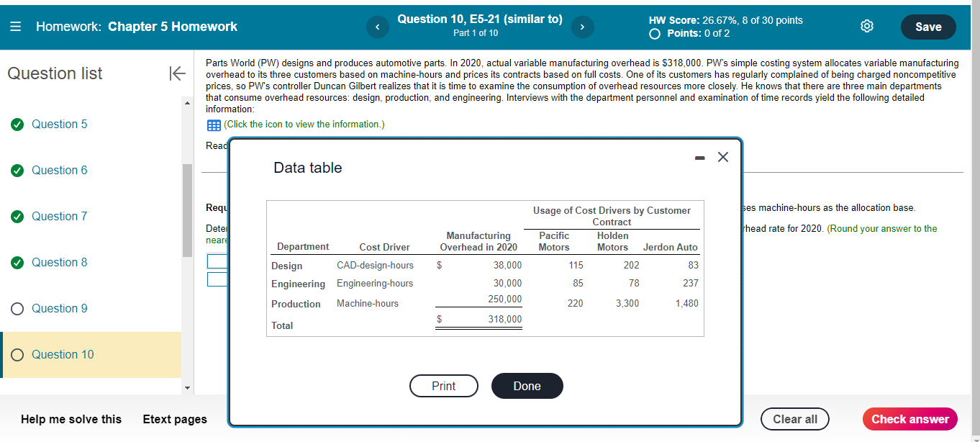980x442 pixels.
Task: Print the data table
Action: pyautogui.click(x=443, y=386)
